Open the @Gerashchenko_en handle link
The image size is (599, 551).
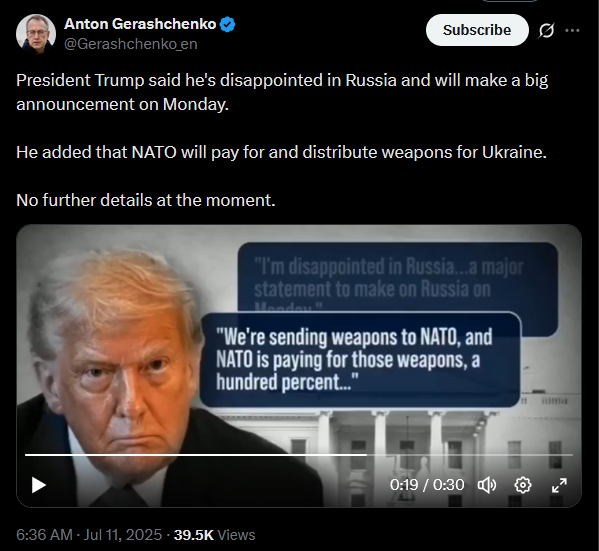point(131,44)
